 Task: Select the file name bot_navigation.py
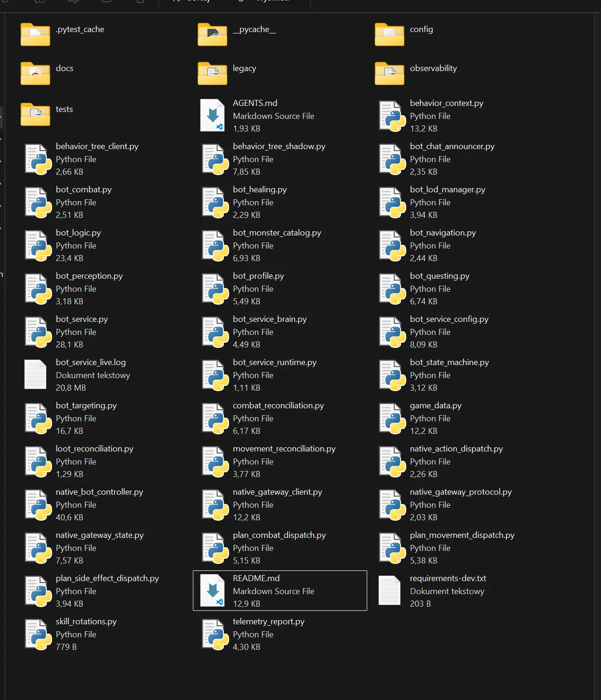tap(443, 233)
